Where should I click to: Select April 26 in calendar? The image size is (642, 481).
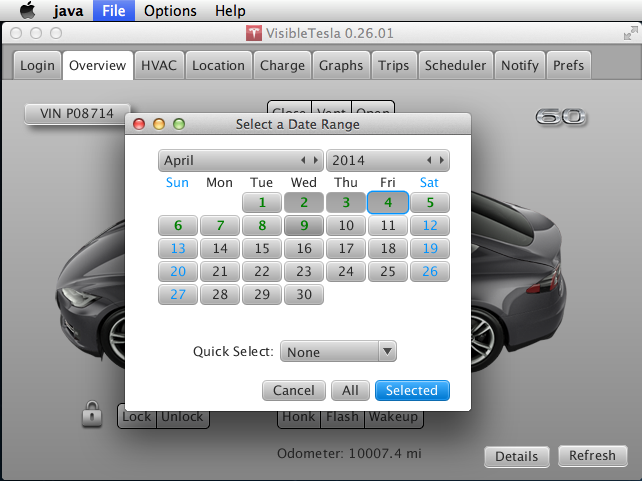point(430,271)
